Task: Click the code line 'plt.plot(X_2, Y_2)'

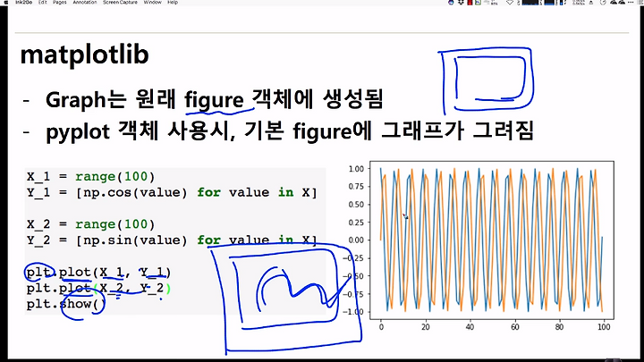Action: [98, 288]
